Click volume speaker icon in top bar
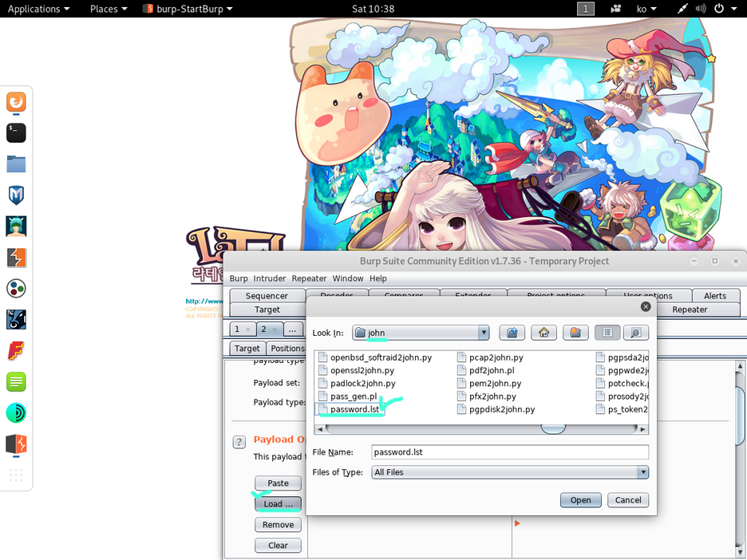 point(701,9)
